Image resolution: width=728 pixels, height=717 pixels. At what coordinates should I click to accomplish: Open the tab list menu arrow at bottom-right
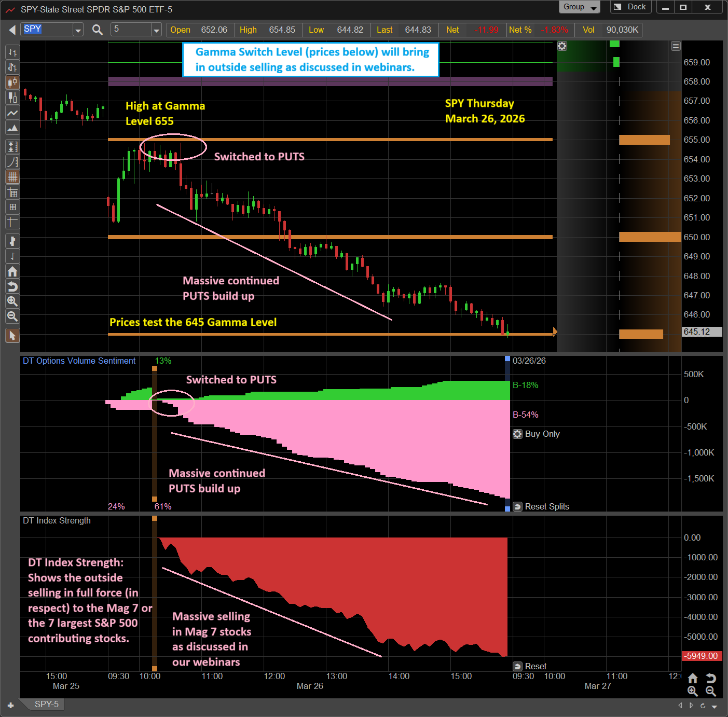tap(715, 706)
